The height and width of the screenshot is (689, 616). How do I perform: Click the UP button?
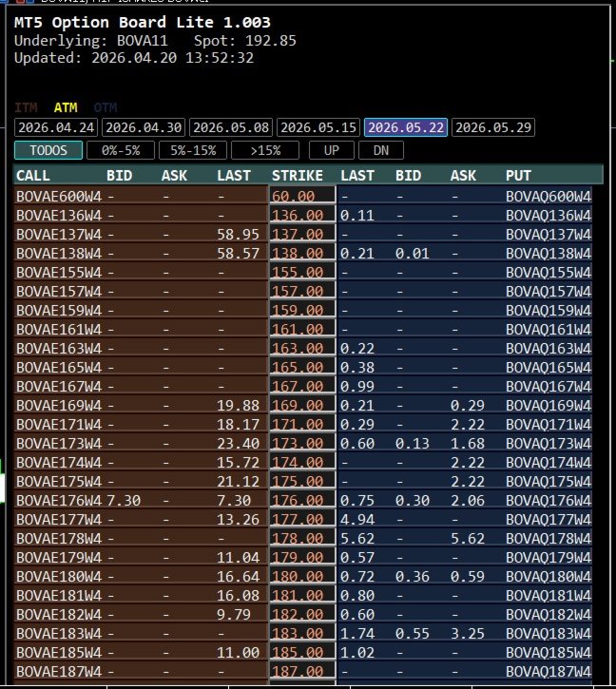tap(332, 150)
